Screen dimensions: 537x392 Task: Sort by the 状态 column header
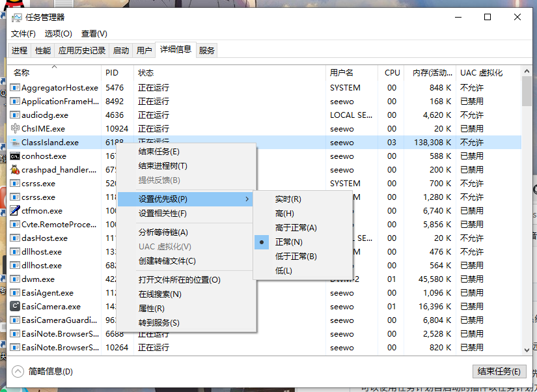point(230,73)
